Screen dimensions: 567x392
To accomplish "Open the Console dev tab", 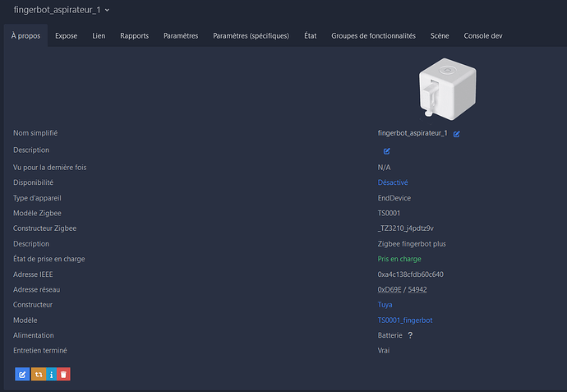I will [483, 35].
